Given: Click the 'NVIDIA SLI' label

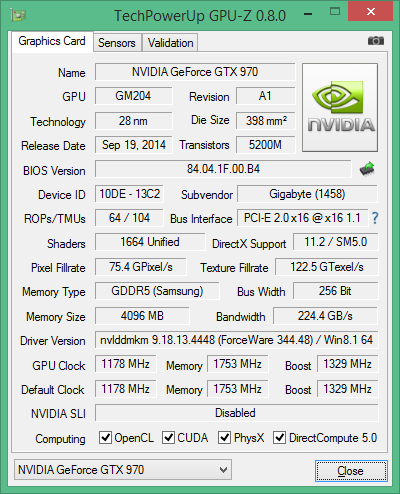Looking at the screenshot, I should click(x=58, y=414).
